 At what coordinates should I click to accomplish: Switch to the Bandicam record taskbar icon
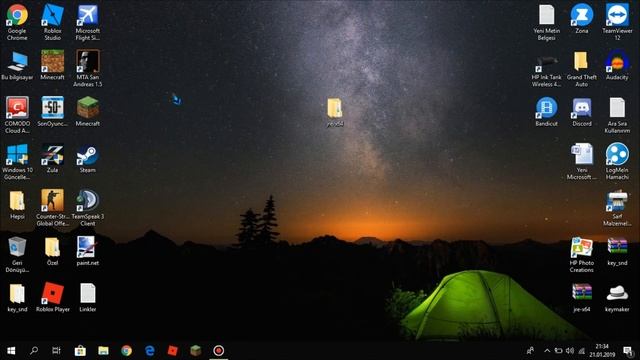(219, 351)
